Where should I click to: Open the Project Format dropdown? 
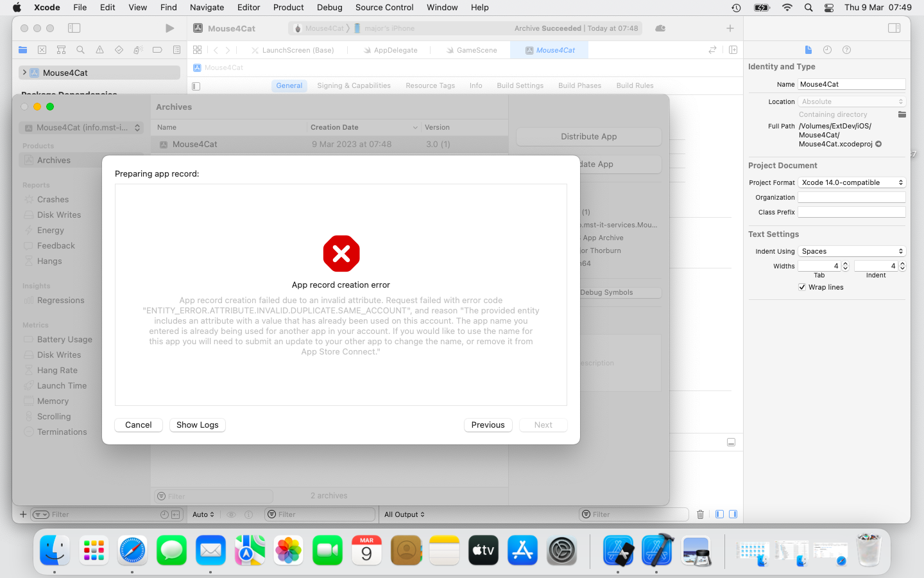[851, 182]
